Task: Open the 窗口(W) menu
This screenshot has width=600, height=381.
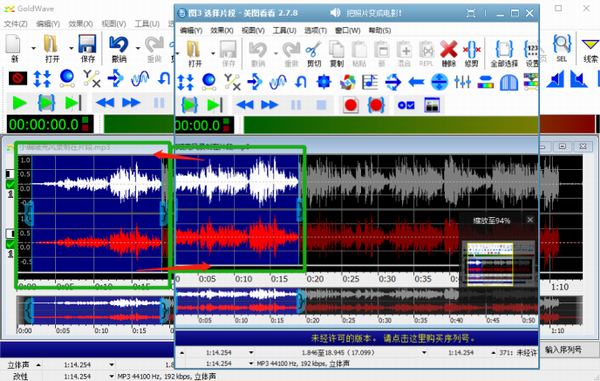Action: [347, 30]
